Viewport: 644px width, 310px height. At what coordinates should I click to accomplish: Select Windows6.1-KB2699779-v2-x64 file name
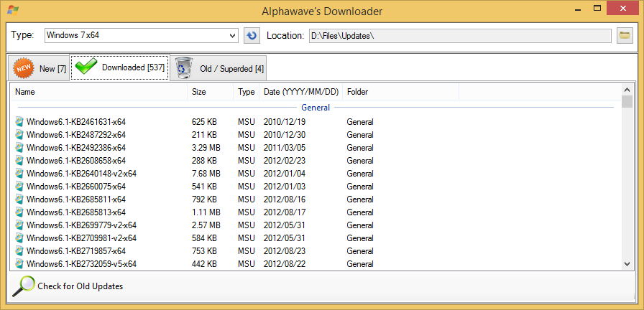pos(81,225)
